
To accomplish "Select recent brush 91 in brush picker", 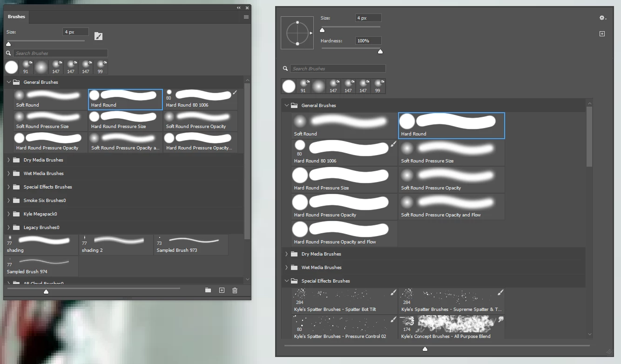I will pos(304,86).
